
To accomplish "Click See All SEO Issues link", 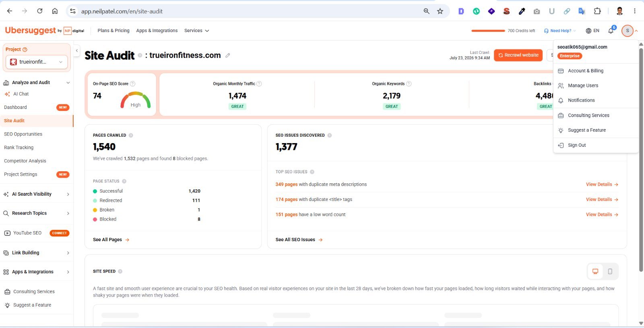I will click(299, 240).
